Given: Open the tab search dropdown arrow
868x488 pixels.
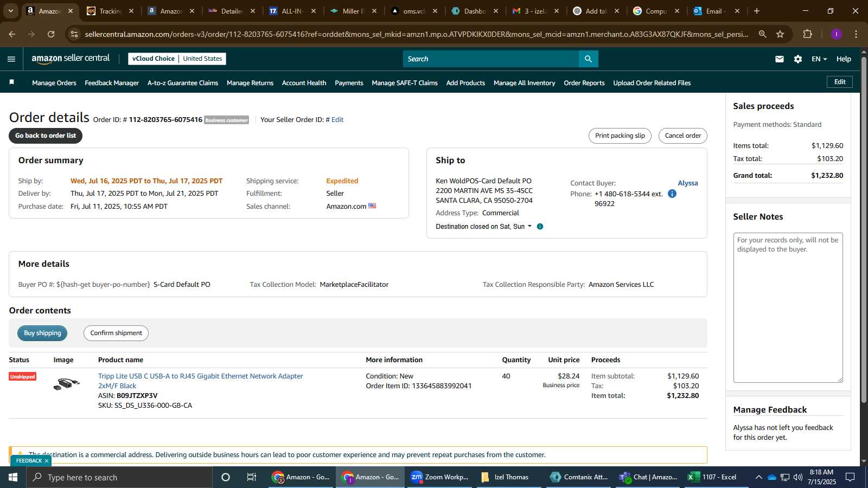Looking at the screenshot, I should pyautogui.click(x=10, y=11).
